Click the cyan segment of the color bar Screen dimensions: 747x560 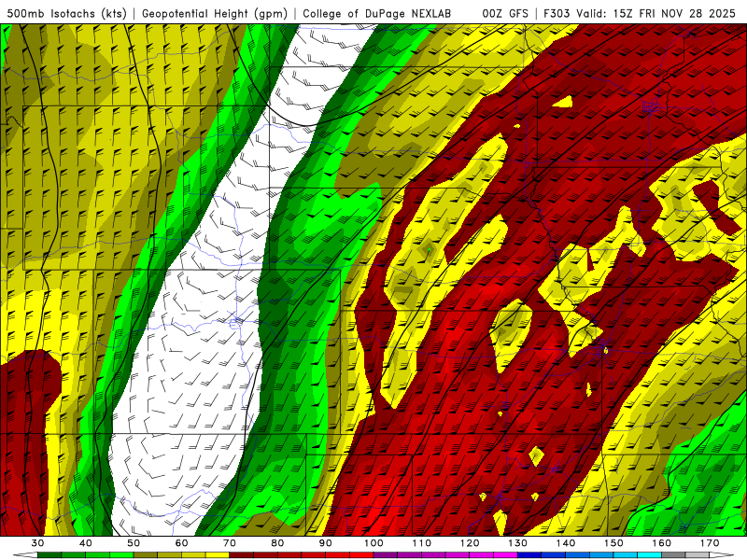click(x=649, y=555)
